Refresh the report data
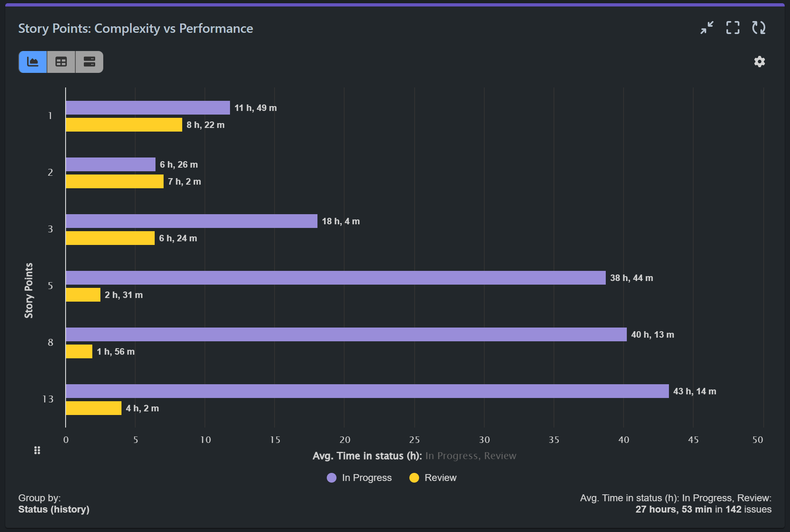The image size is (790, 532). coord(759,28)
